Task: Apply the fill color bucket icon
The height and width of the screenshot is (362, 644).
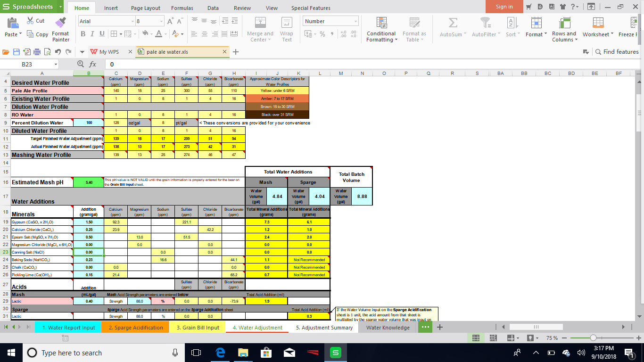Action: [x=145, y=34]
